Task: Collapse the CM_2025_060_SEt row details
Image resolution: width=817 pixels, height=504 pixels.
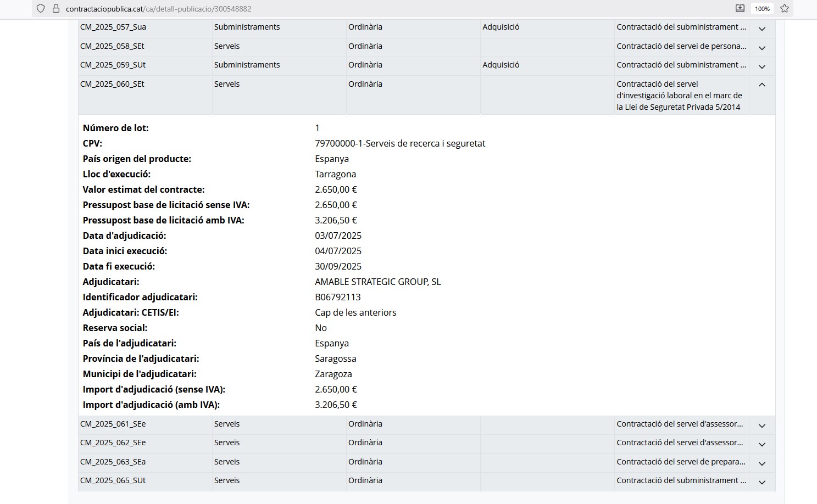Action: 762,85
